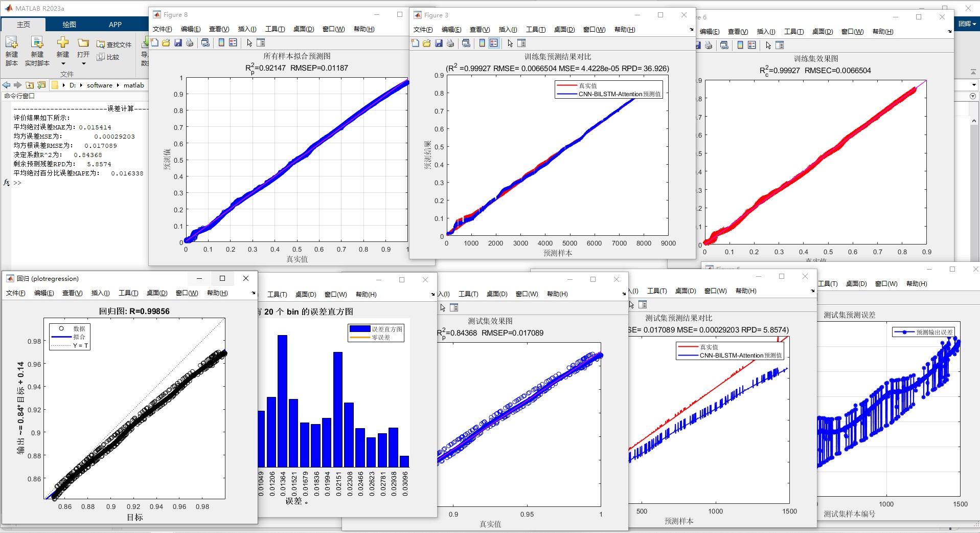Click New Figure icon in Figure 8 toolbar

click(x=154, y=42)
